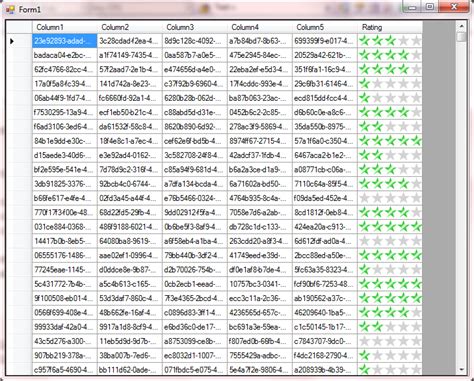Click the rating stars in the 0566f699 row
Screen dimensions: 474x381
pyautogui.click(x=390, y=312)
